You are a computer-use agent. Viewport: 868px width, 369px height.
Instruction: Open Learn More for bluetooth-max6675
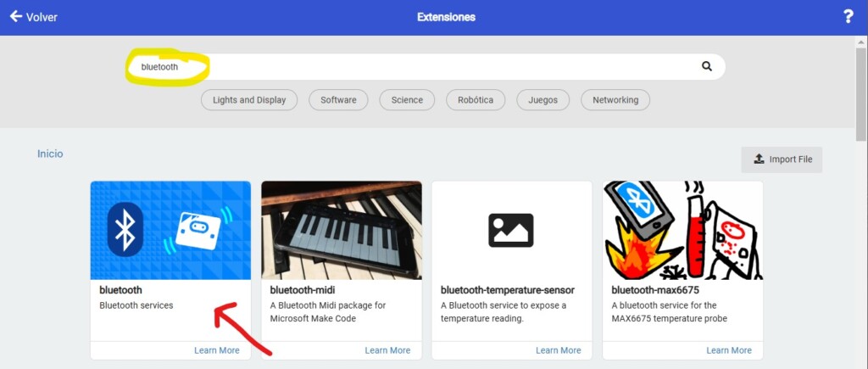[729, 350]
